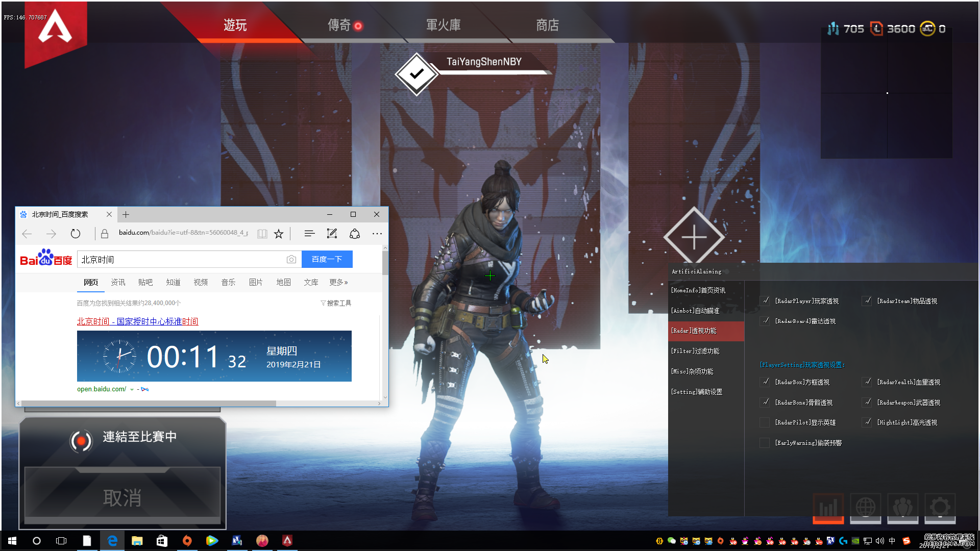Open the Edge more options ellipsis
This screenshot has width=980, height=551.
[x=377, y=234]
